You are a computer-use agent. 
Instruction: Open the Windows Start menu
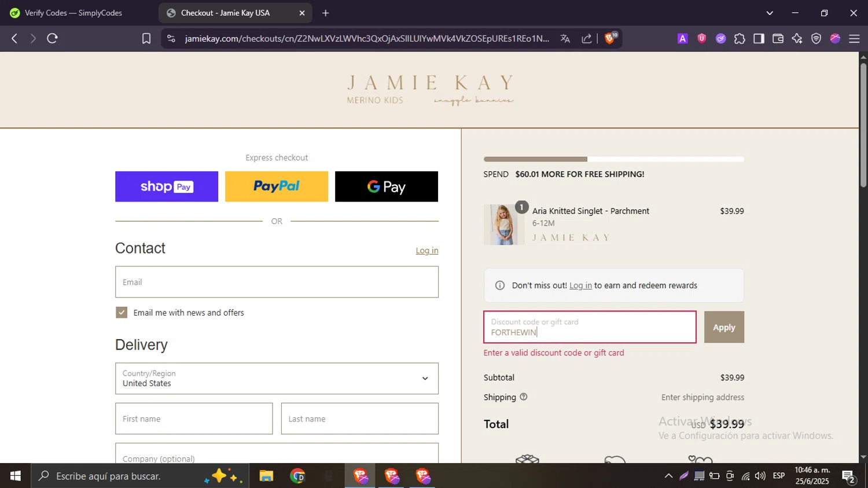16,476
